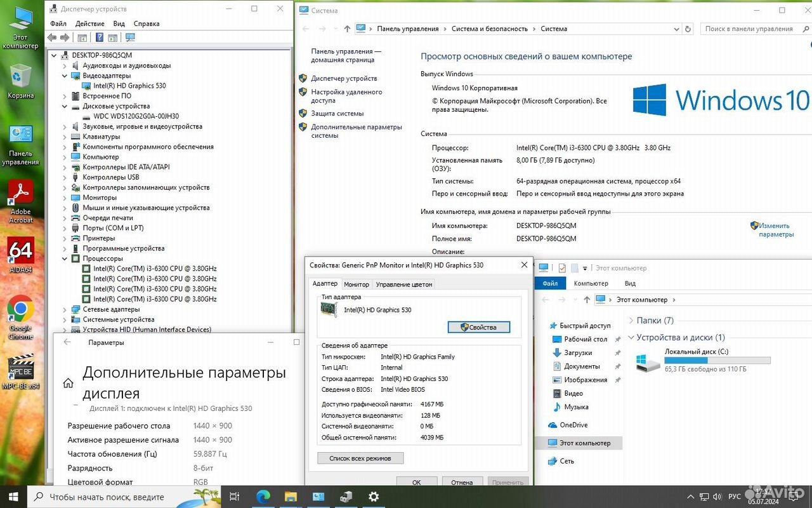
Task: Click the Диспетчер устройств link in System window
Action: click(x=344, y=78)
